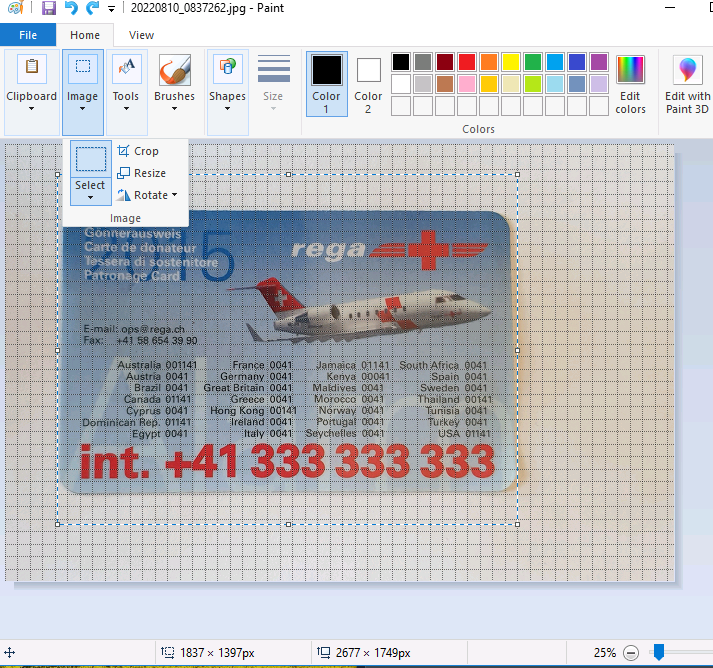Pick the dark red color swatch
Image resolution: width=713 pixels, height=668 pixels.
pyautogui.click(x=445, y=62)
